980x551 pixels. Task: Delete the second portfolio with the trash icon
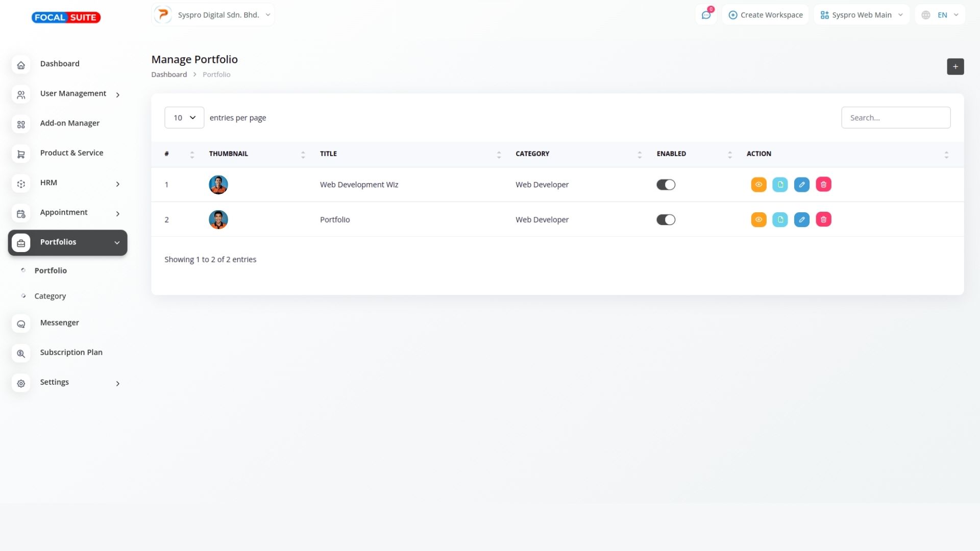click(823, 220)
